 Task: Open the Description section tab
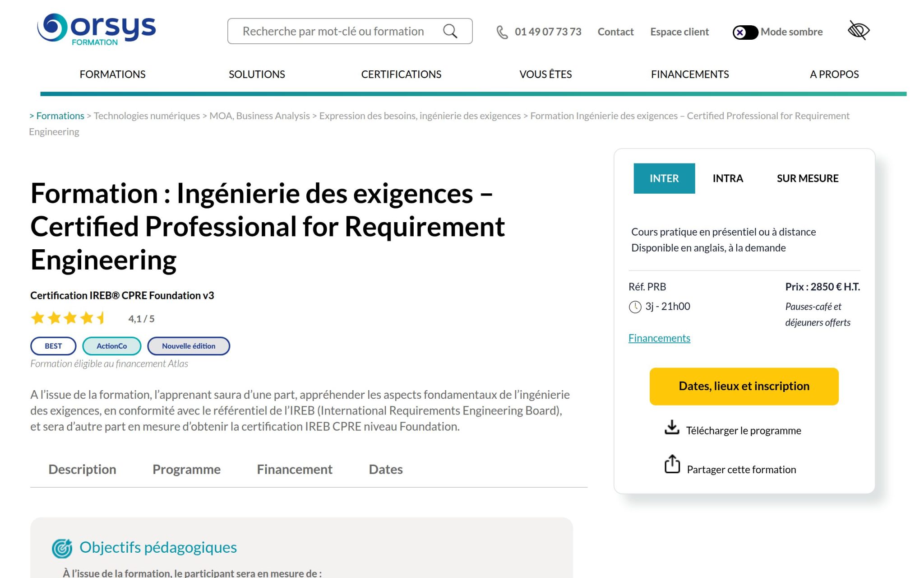[x=82, y=470]
